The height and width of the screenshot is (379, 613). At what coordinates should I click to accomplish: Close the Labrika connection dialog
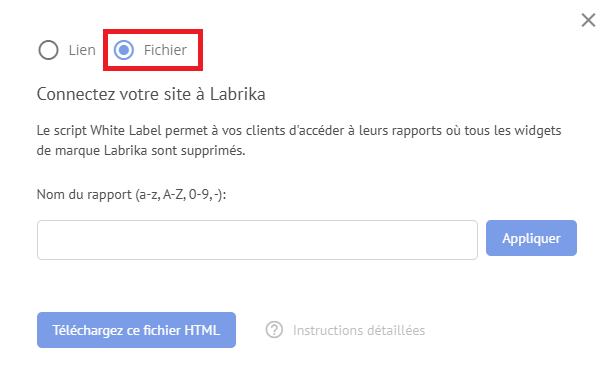click(x=588, y=20)
